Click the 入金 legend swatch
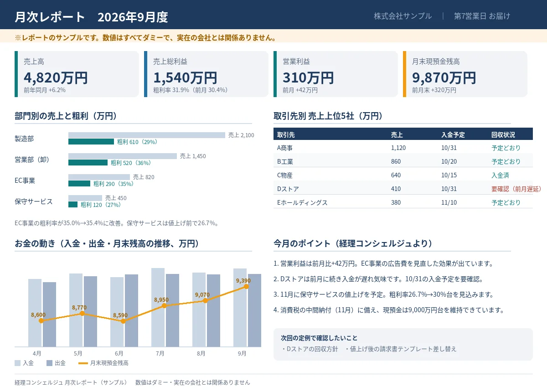 (17, 363)
